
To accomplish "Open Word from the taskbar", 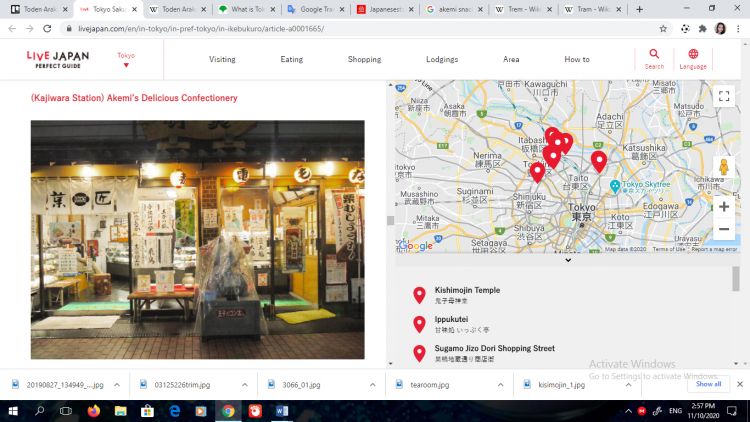I will point(282,411).
